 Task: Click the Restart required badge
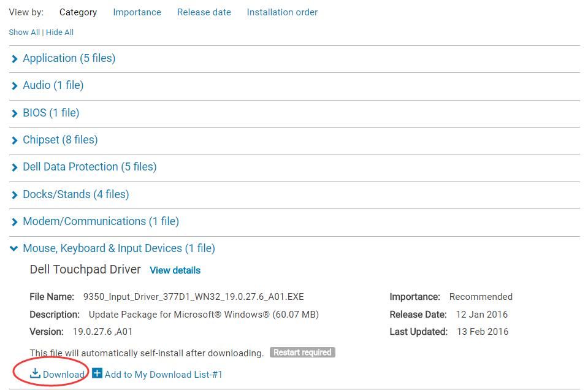[302, 353]
